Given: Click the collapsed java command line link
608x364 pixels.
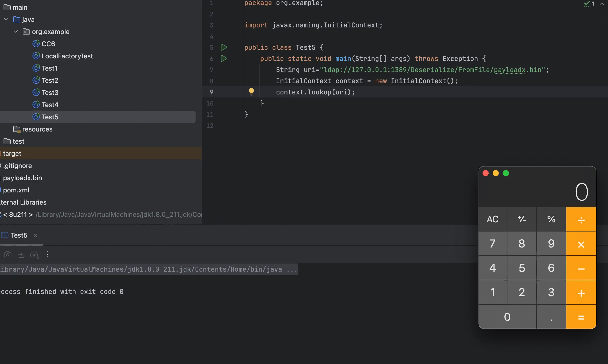Looking at the screenshot, I should point(149,269).
